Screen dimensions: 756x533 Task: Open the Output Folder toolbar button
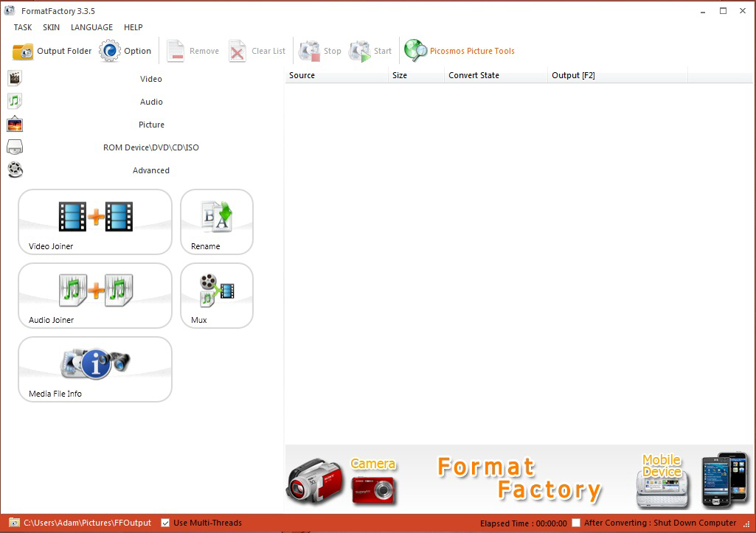point(52,51)
